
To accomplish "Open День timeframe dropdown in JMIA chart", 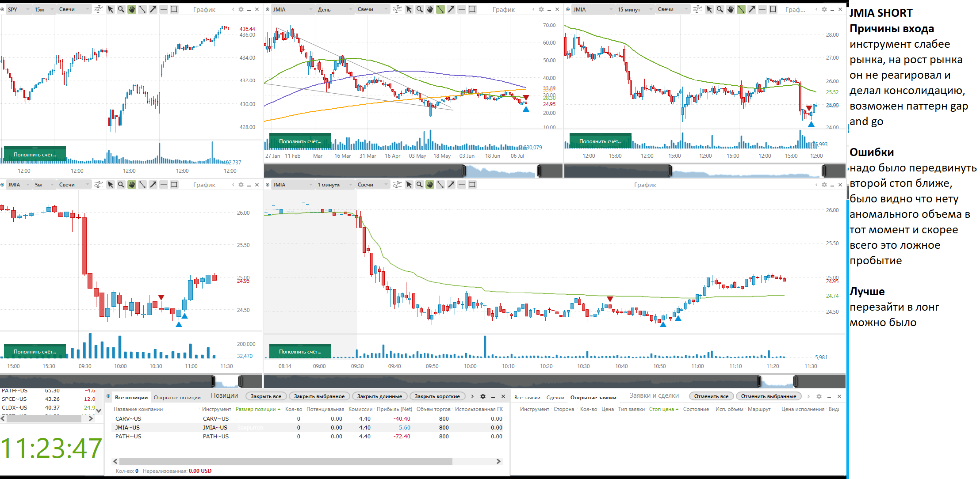I will (x=335, y=9).
